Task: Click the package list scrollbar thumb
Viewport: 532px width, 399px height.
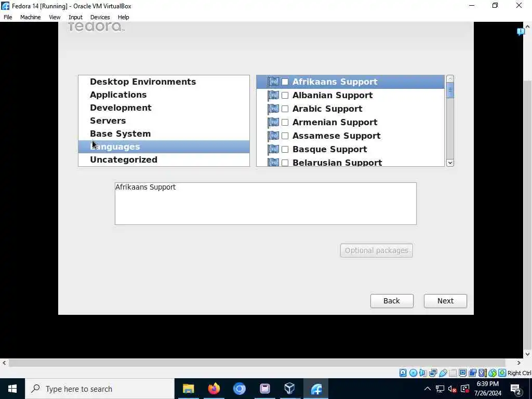Action: coord(450,90)
